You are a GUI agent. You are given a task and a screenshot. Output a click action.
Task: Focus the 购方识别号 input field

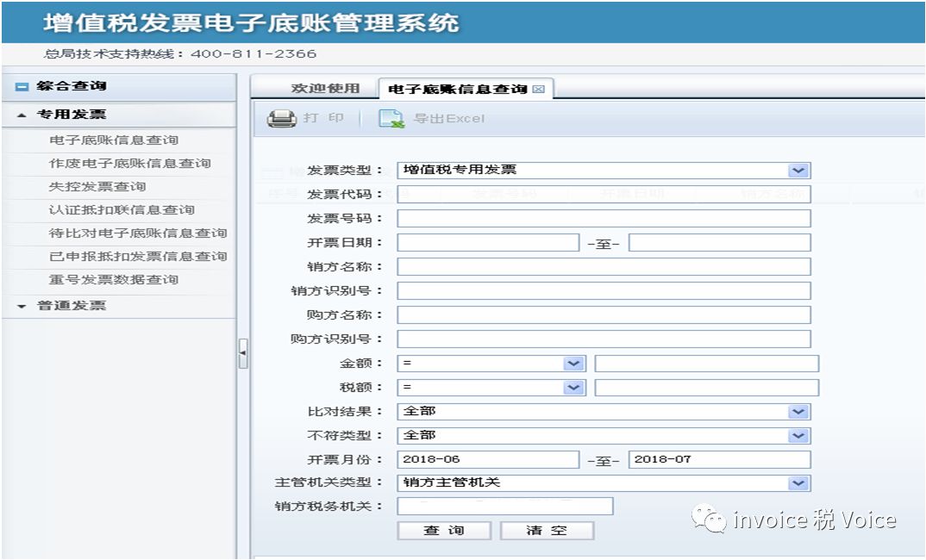pos(604,339)
